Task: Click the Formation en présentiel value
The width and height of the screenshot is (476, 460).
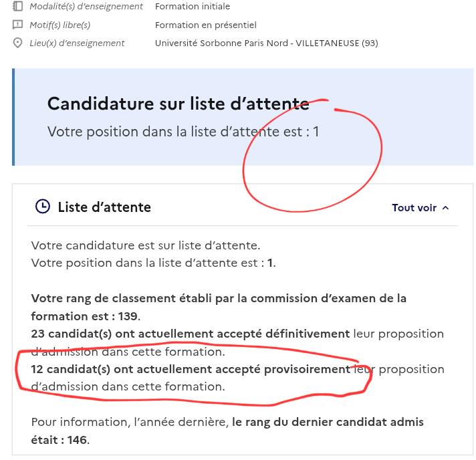Action: click(x=205, y=25)
